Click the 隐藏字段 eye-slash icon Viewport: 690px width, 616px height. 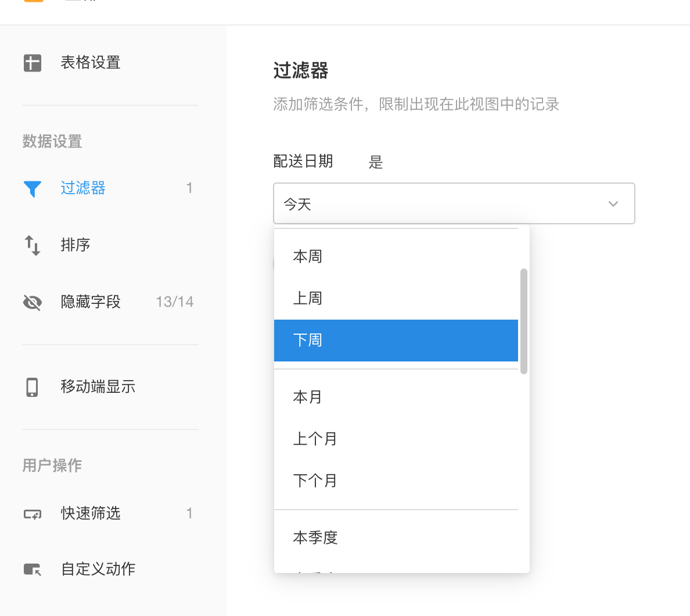[32, 302]
